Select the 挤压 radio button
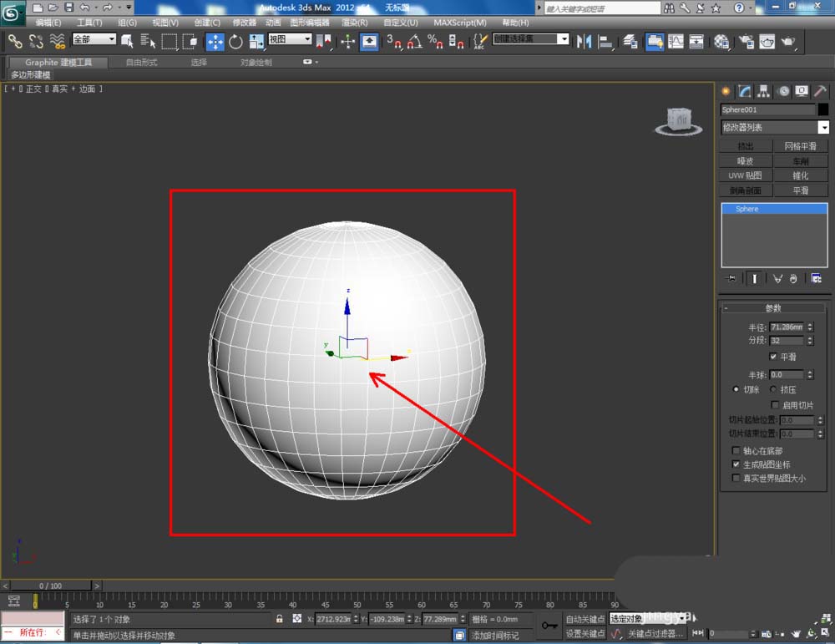 point(772,389)
